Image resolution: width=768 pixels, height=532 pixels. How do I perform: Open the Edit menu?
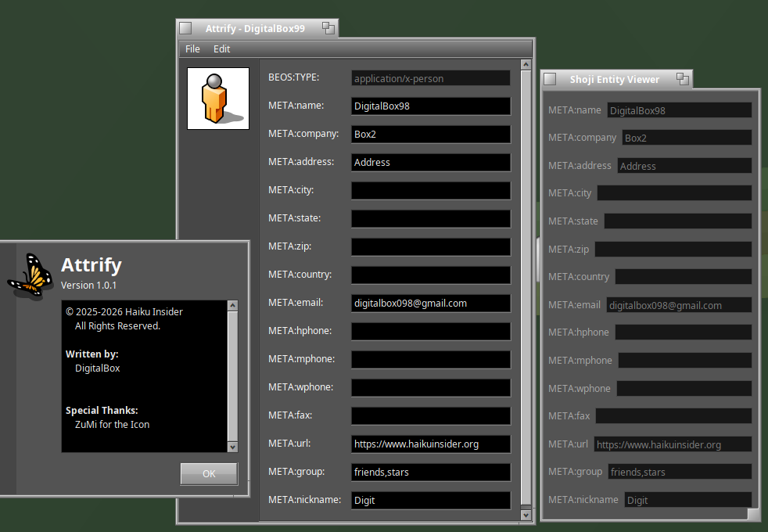point(222,49)
